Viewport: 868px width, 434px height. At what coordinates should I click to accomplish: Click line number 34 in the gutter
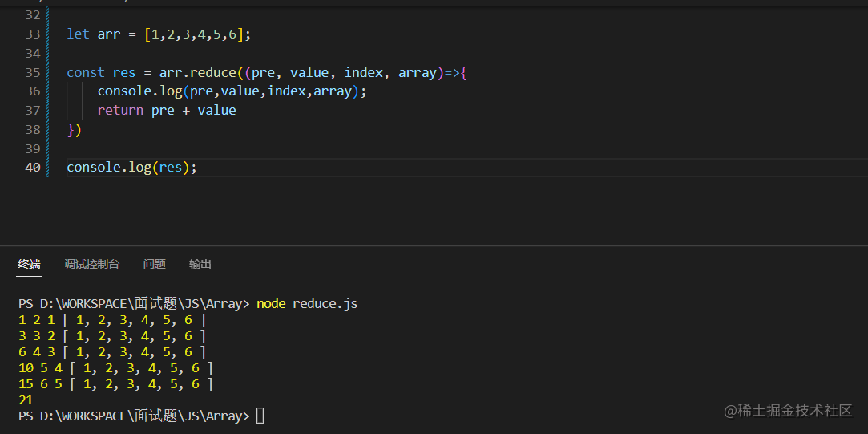pos(33,54)
